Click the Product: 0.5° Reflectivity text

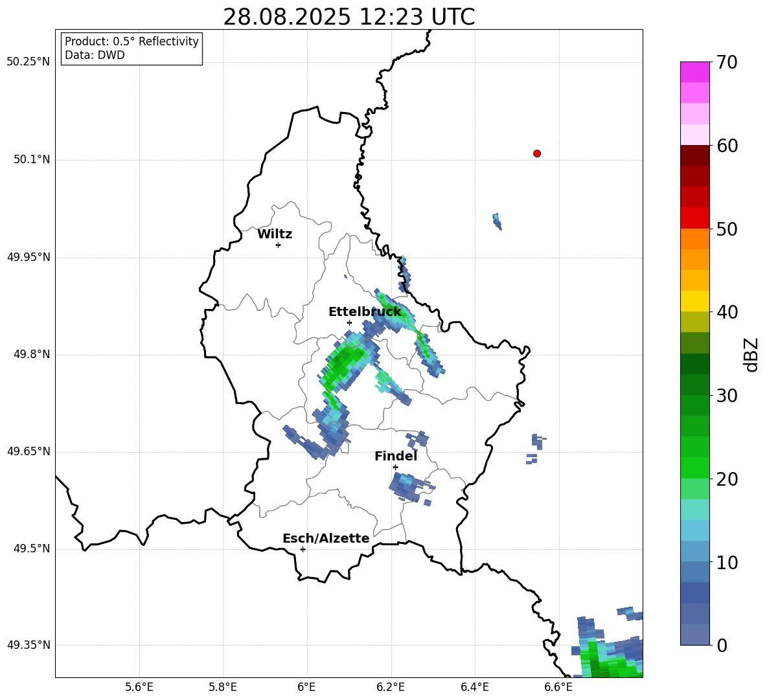[132, 41]
